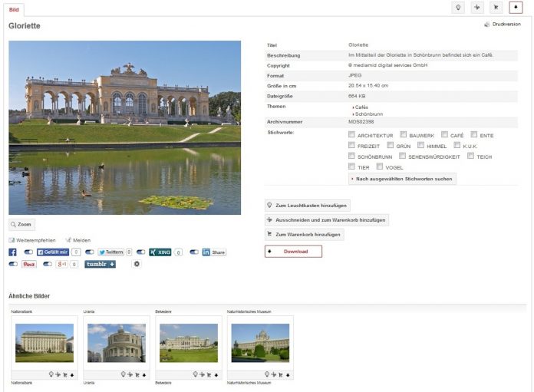
Task: Click the lightbox bulb icon in top toolbar
Action: pyautogui.click(x=459, y=8)
